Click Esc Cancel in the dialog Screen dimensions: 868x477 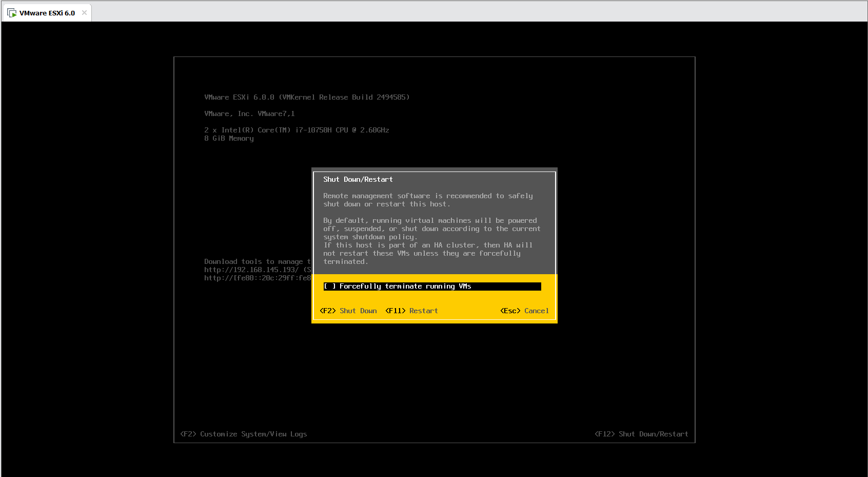(524, 311)
